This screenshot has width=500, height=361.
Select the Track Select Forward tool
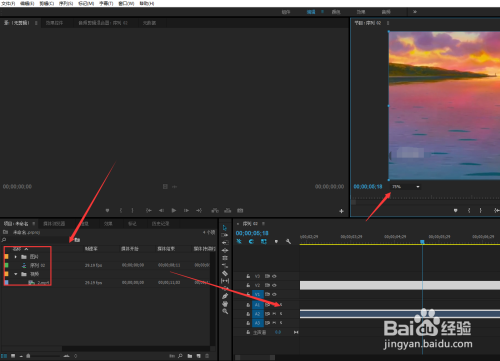pos(225,235)
